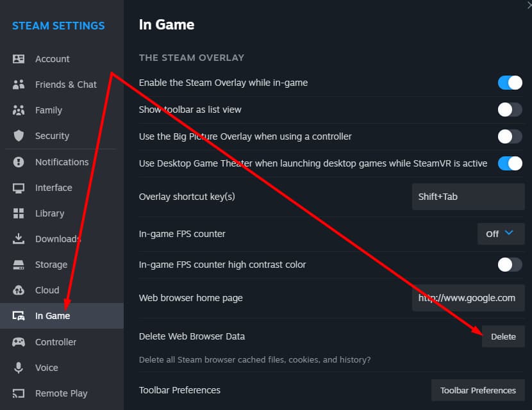The width and height of the screenshot is (532, 410).
Task: Click the Delete web browser data button
Action: [x=504, y=336]
